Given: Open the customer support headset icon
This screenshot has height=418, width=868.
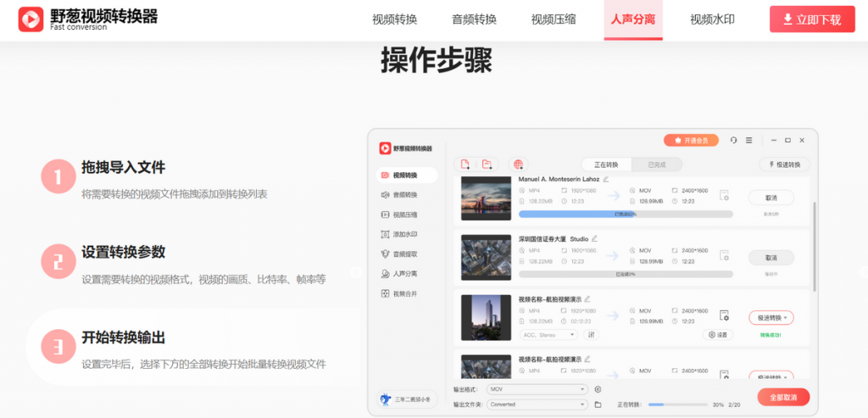Looking at the screenshot, I should point(733,141).
